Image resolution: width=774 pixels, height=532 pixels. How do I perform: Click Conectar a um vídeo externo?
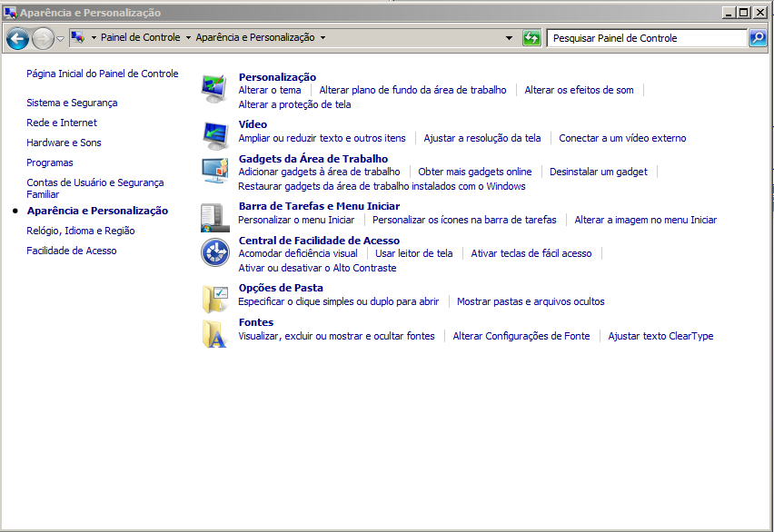coord(622,138)
